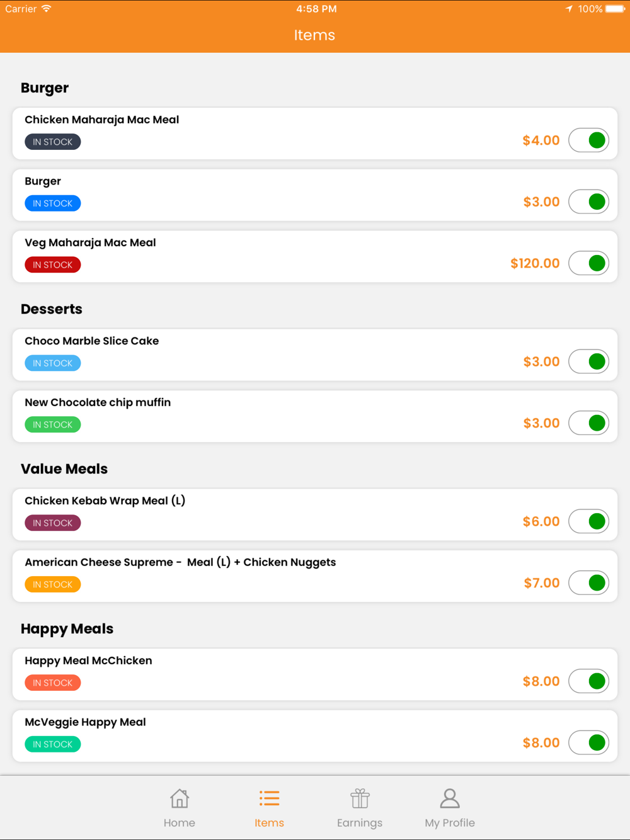This screenshot has height=840, width=630.
Task: Open the Home tab house icon
Action: pos(180,798)
